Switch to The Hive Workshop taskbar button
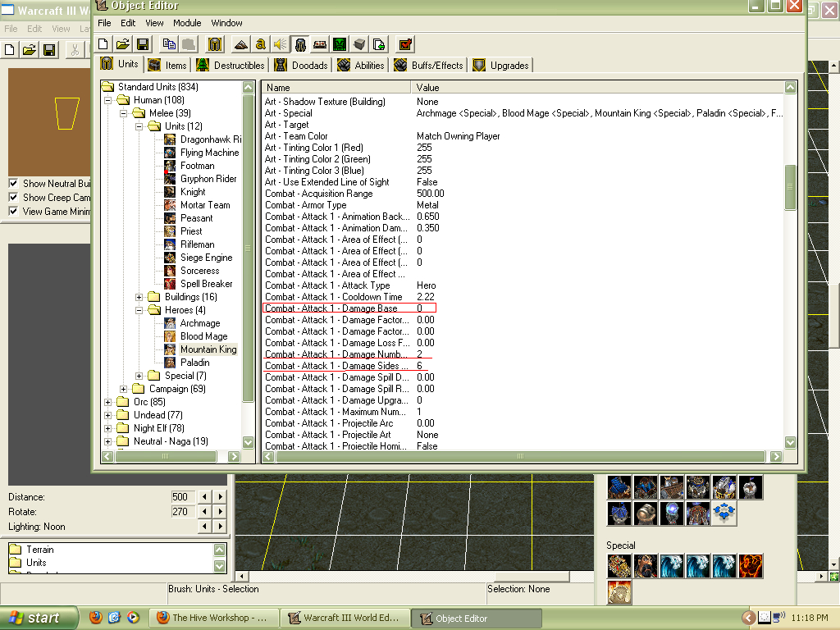840x630 pixels. pos(214,618)
